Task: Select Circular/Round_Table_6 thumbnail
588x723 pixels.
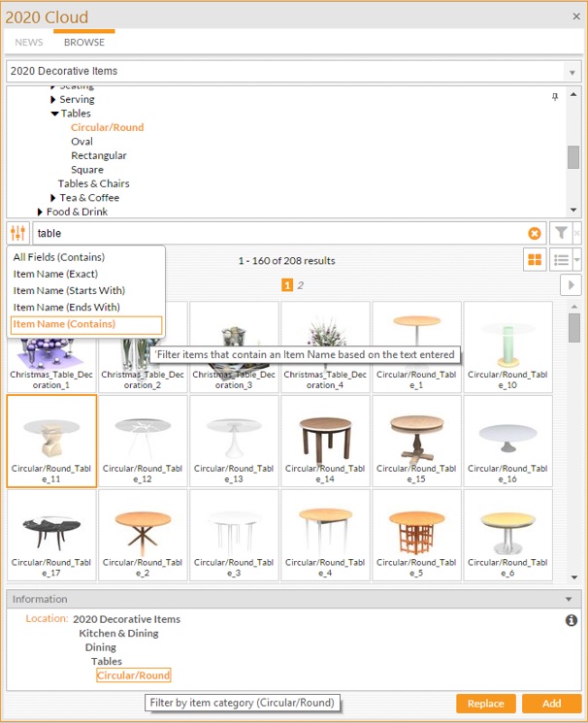Action: (x=507, y=535)
